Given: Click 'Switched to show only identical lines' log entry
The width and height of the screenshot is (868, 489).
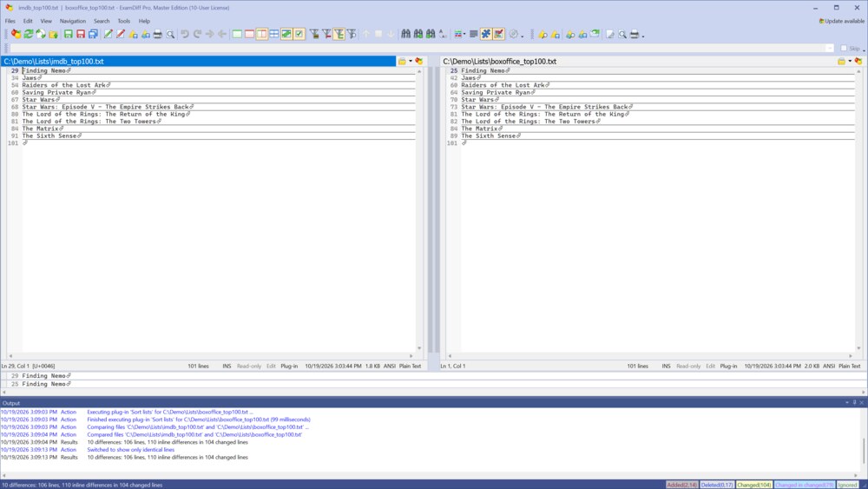Looking at the screenshot, I should point(131,450).
